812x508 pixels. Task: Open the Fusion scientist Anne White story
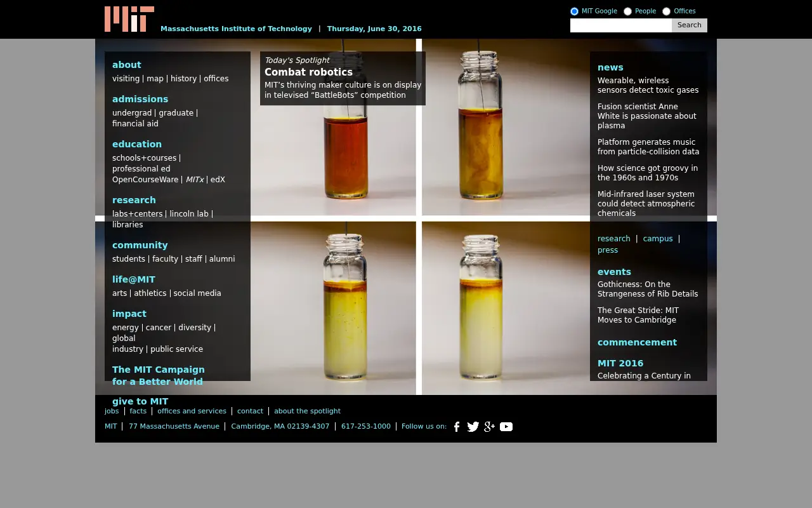(x=647, y=116)
